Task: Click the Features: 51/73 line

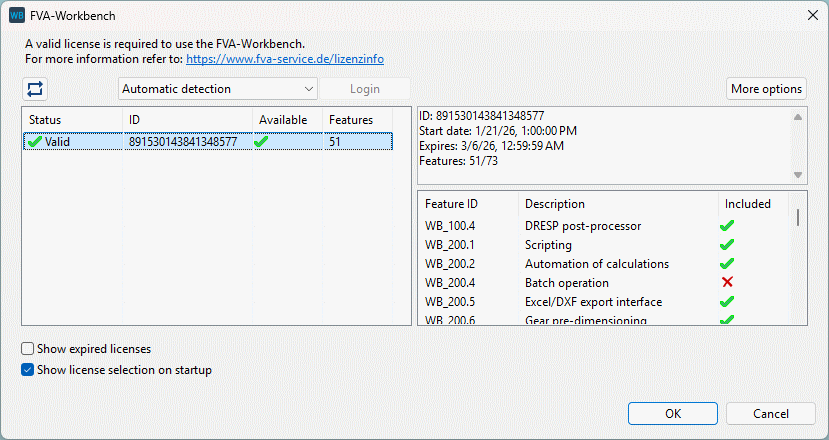Action: click(458, 161)
